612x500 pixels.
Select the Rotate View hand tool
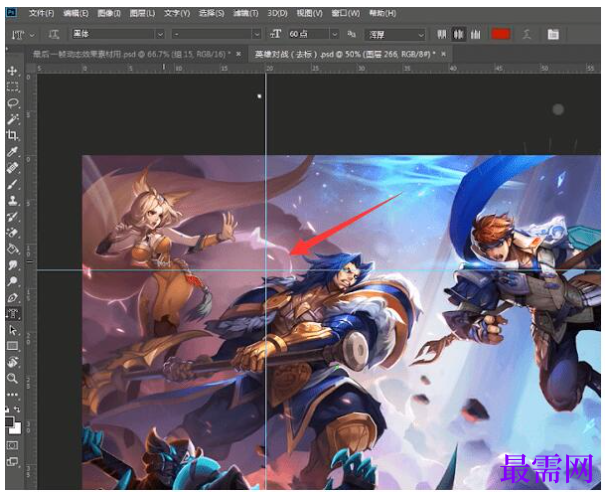point(12,362)
